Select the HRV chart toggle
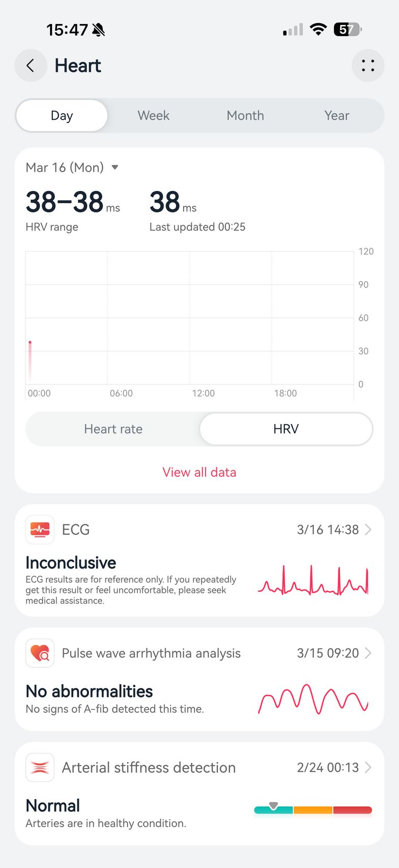This screenshot has height=868, width=399. coord(286,429)
